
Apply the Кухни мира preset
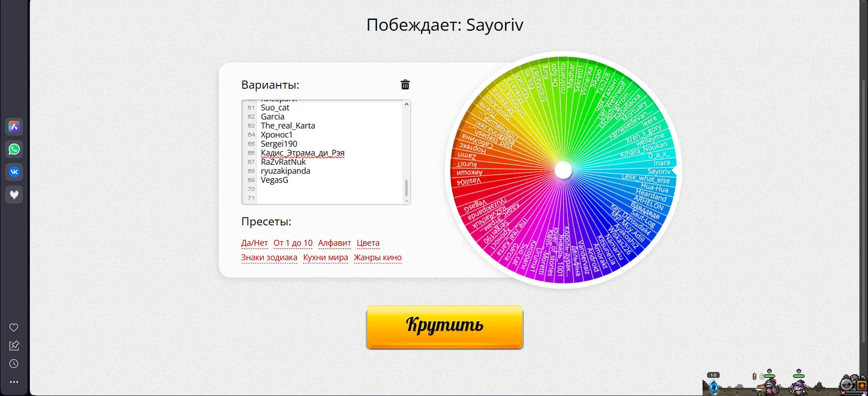pos(326,257)
